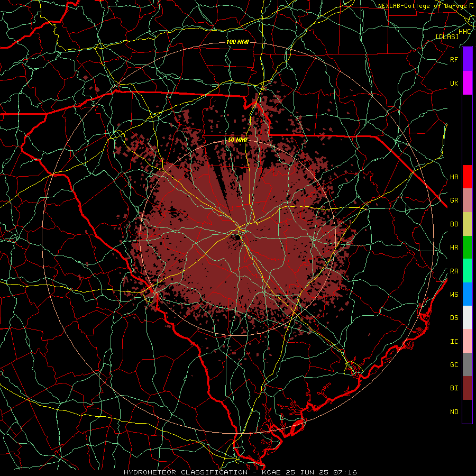Click the black ND legend swatch
The height and width of the screenshot is (476, 476).
pos(467,411)
